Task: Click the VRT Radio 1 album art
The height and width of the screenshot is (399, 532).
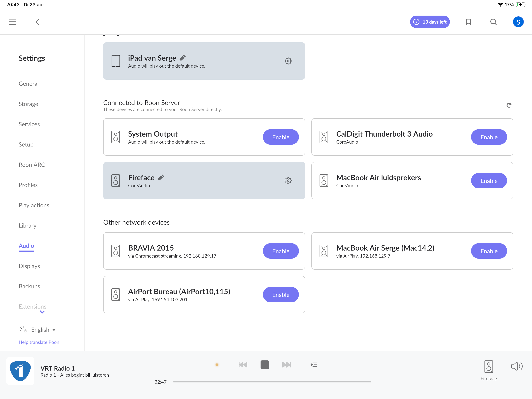Action: coord(20,371)
